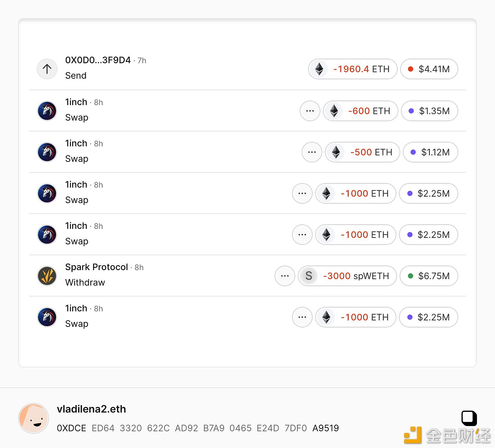This screenshot has height=448, width=495.
Task: Expand ellipsis on Spark Protocol withdraw row
Action: pos(285,276)
